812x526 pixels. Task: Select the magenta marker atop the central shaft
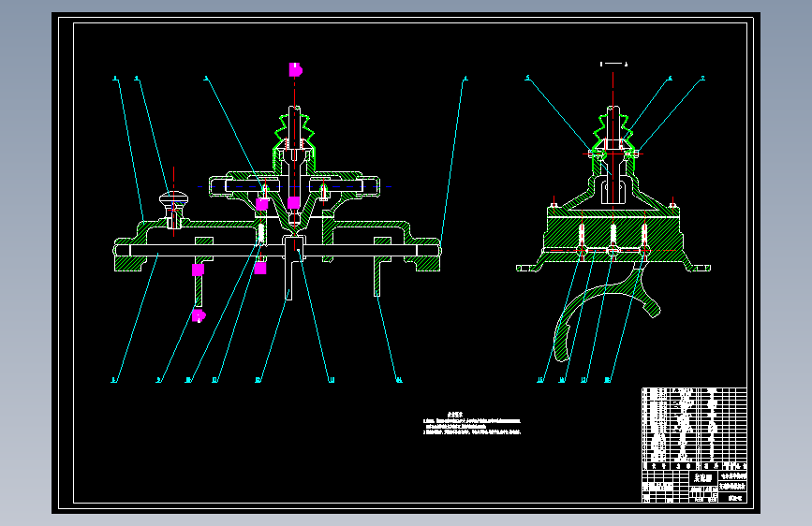click(x=295, y=69)
